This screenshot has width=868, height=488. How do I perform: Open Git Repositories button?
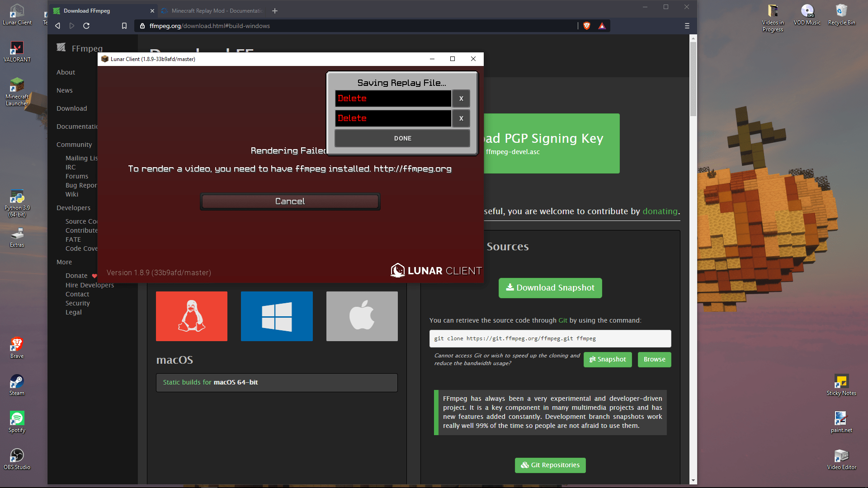[x=550, y=465]
